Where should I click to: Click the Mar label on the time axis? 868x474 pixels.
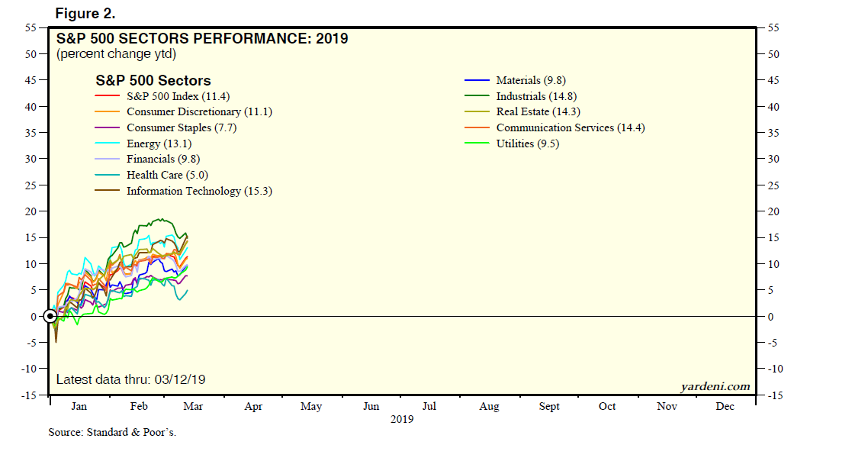(193, 407)
